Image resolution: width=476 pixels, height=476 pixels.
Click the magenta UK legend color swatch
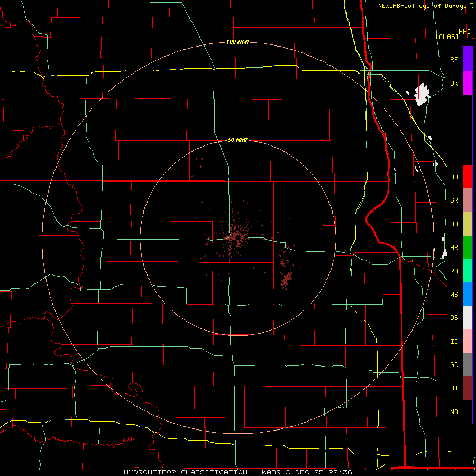467,83
